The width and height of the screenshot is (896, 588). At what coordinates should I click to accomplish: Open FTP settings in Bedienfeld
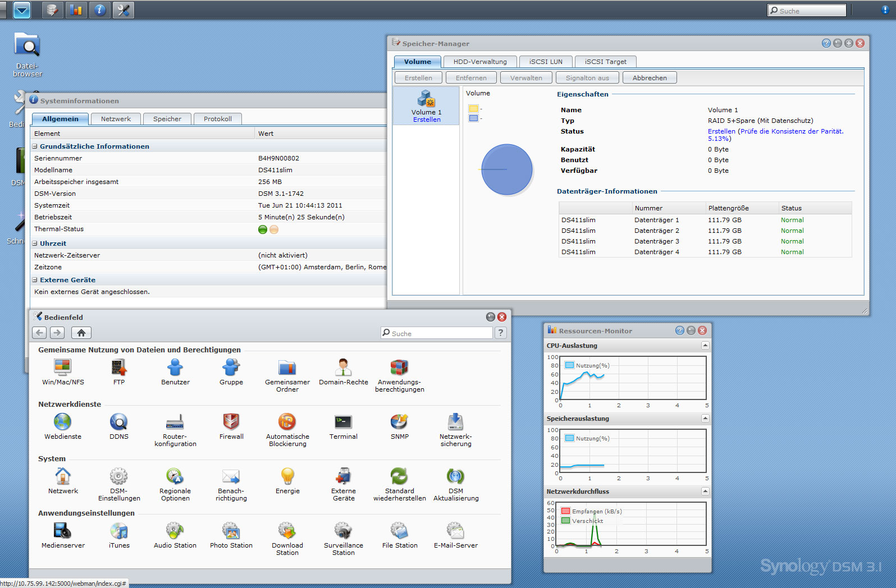pyautogui.click(x=119, y=372)
